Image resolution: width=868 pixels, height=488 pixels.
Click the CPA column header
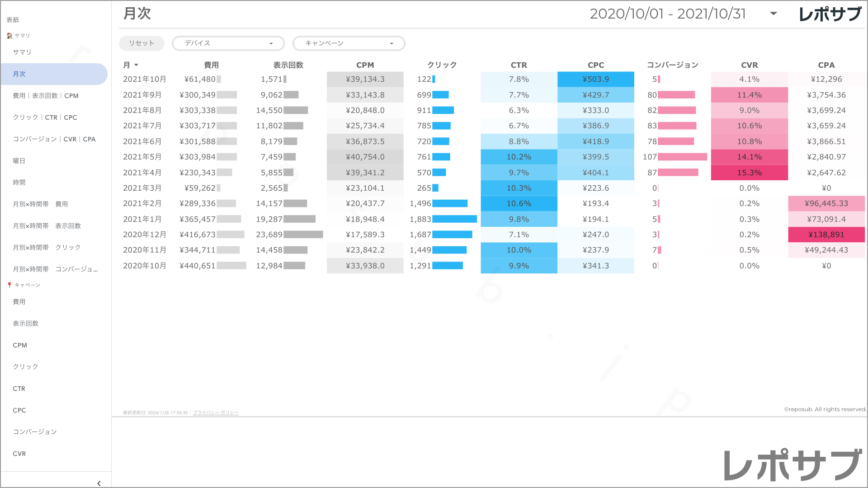pyautogui.click(x=826, y=65)
